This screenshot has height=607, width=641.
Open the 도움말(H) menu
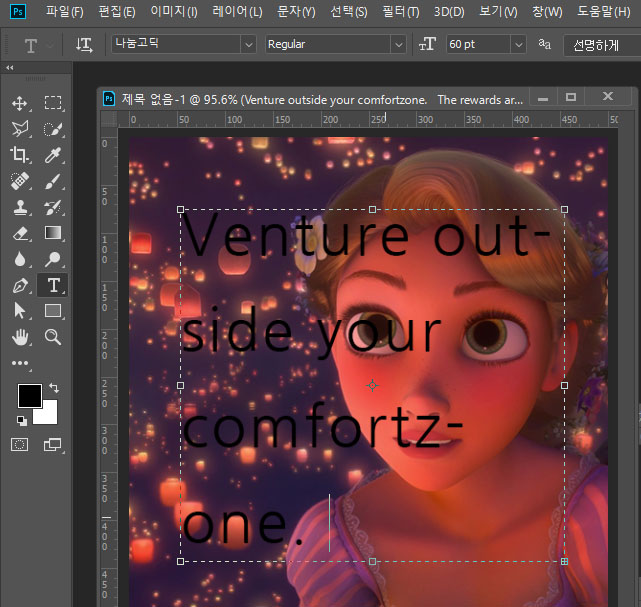(603, 11)
